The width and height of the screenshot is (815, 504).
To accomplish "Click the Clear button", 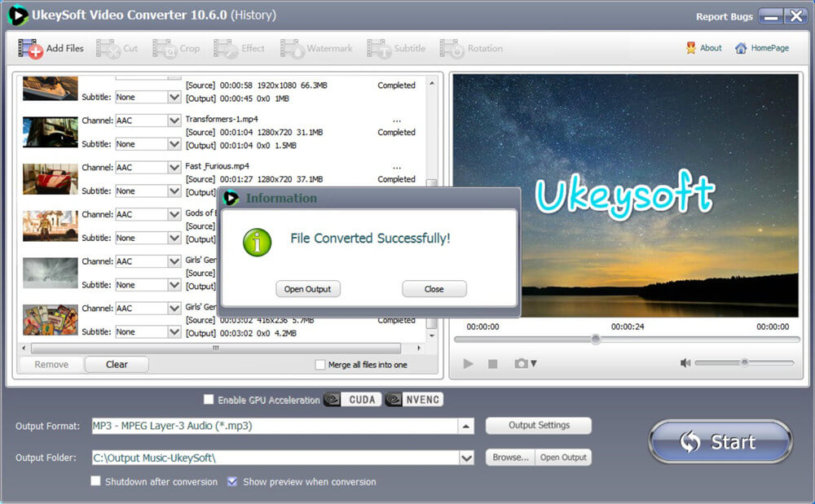I will click(117, 365).
